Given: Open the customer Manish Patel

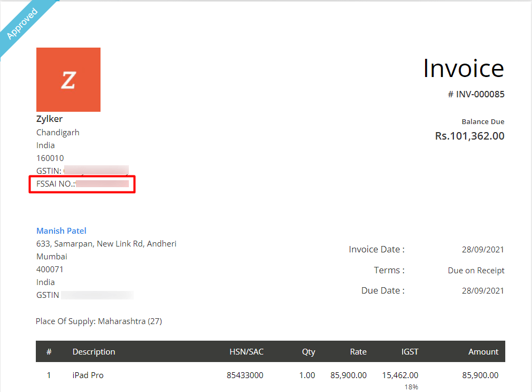Looking at the screenshot, I should 61,230.
